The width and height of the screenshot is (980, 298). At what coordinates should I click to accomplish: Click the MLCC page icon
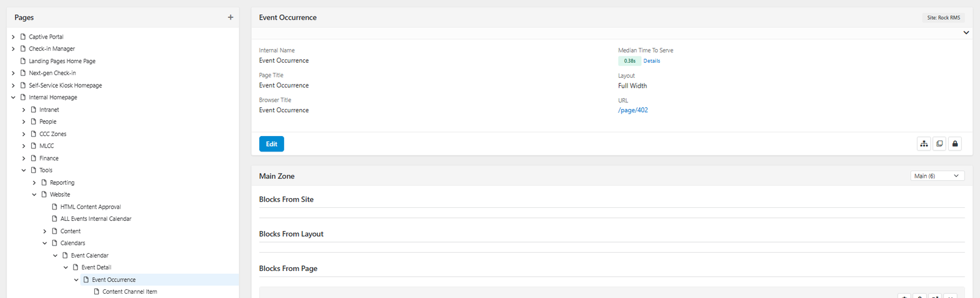(34, 146)
